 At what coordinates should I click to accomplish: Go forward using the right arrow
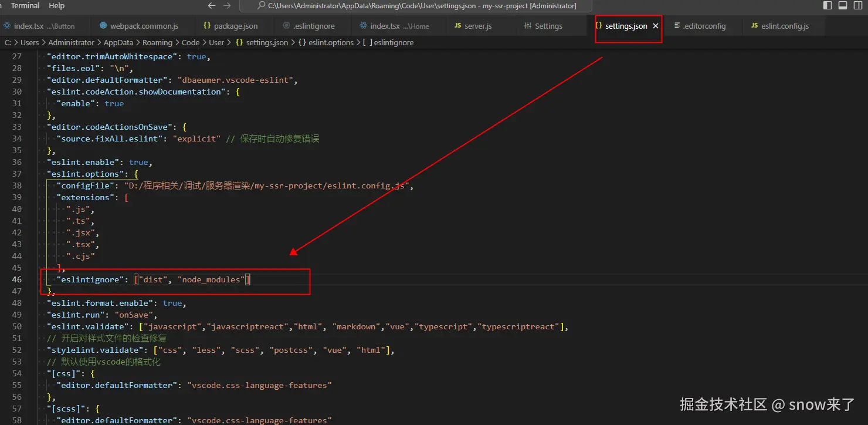click(228, 6)
